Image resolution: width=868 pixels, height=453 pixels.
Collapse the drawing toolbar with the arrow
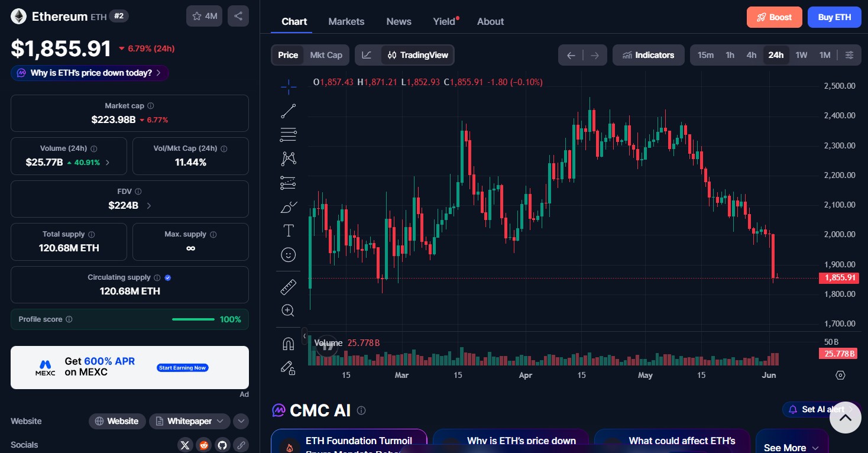pos(305,336)
